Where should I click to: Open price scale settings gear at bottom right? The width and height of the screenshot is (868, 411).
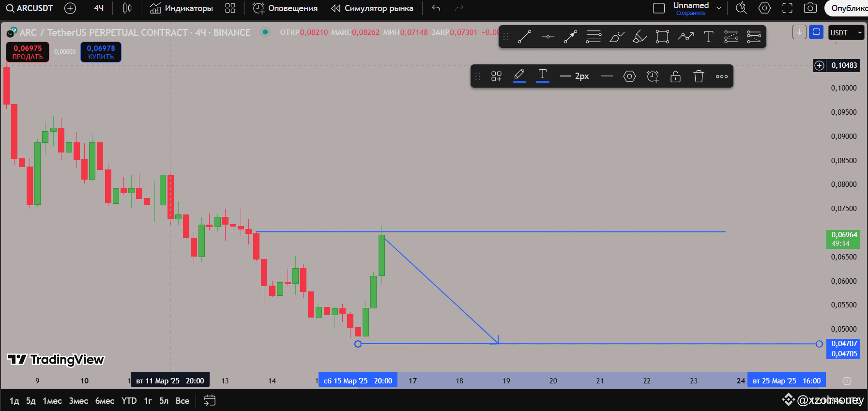[x=847, y=381]
